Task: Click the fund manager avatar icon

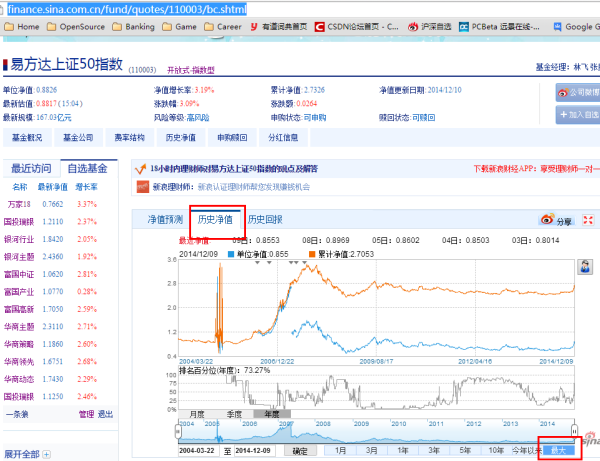Action: (583, 267)
